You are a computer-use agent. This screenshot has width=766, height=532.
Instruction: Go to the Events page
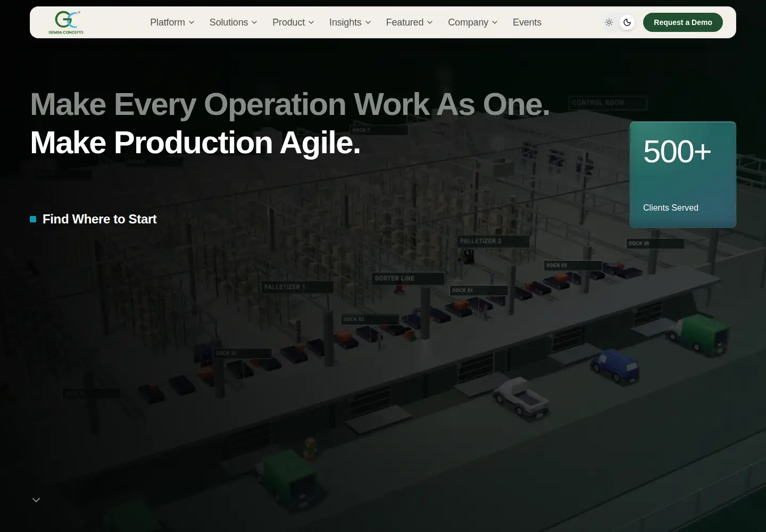[x=527, y=22]
